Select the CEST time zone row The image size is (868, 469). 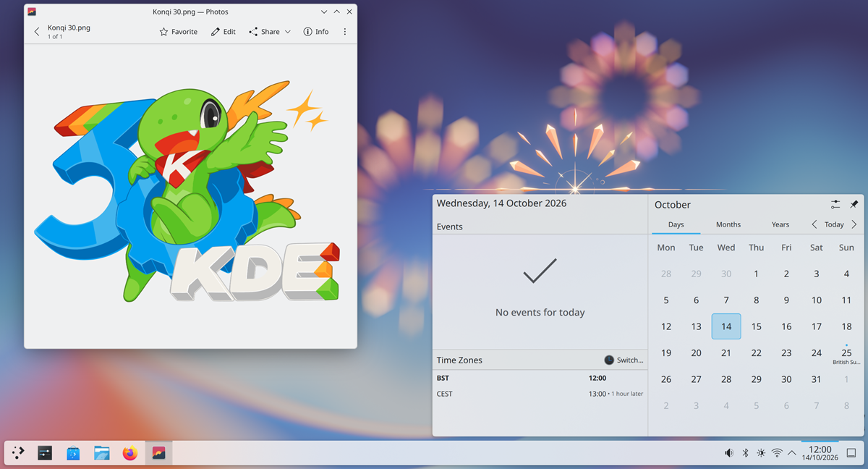(540, 394)
